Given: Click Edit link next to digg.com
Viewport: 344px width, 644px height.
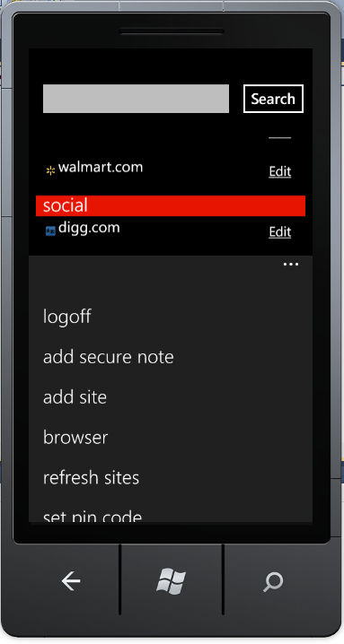Looking at the screenshot, I should [x=280, y=232].
